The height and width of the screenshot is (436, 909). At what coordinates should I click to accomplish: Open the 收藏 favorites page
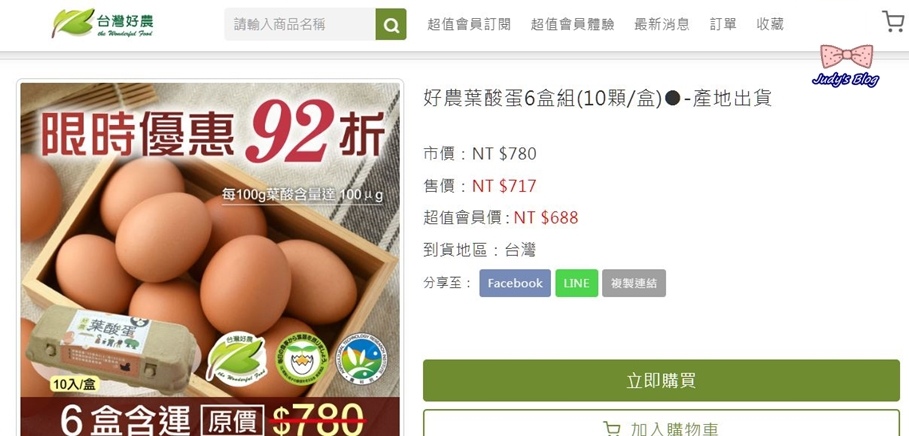[770, 24]
